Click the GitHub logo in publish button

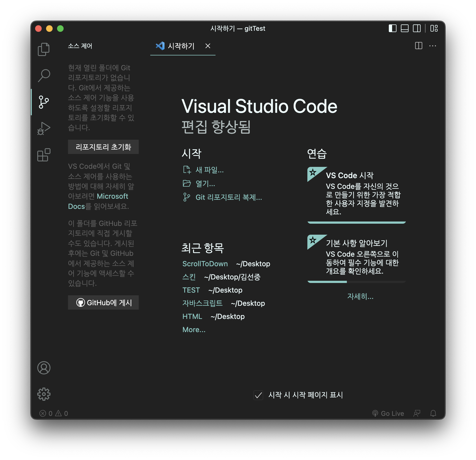[x=80, y=302]
